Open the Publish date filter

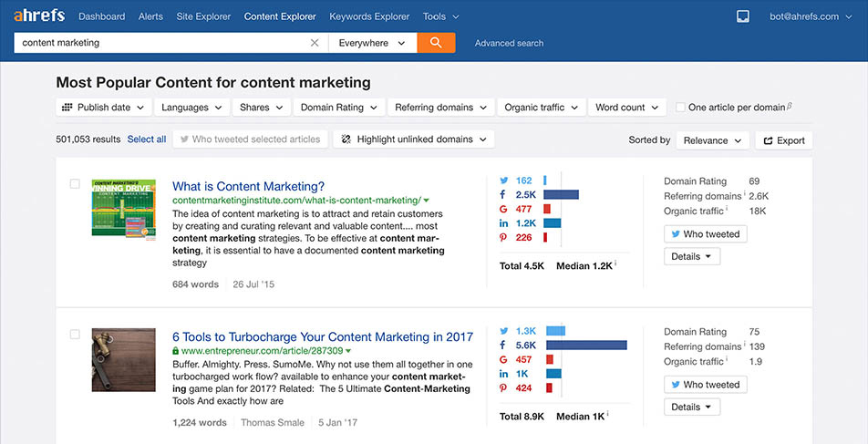coord(104,108)
